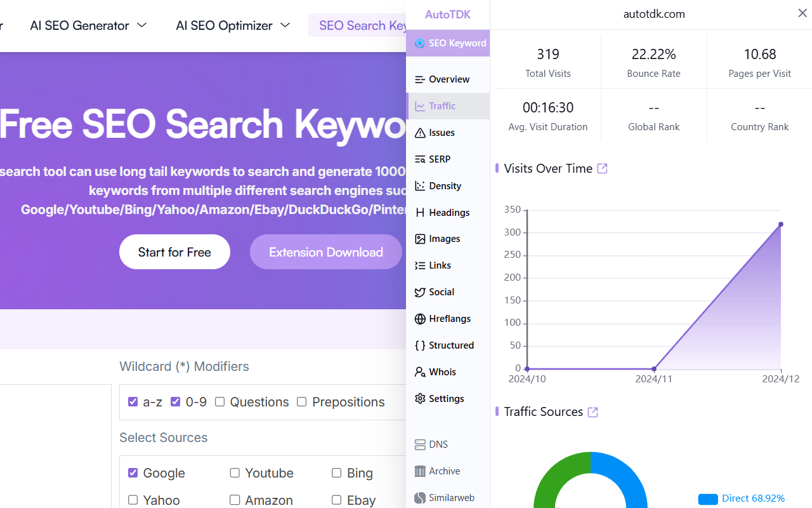Click the Whois lookup icon

[x=419, y=371]
